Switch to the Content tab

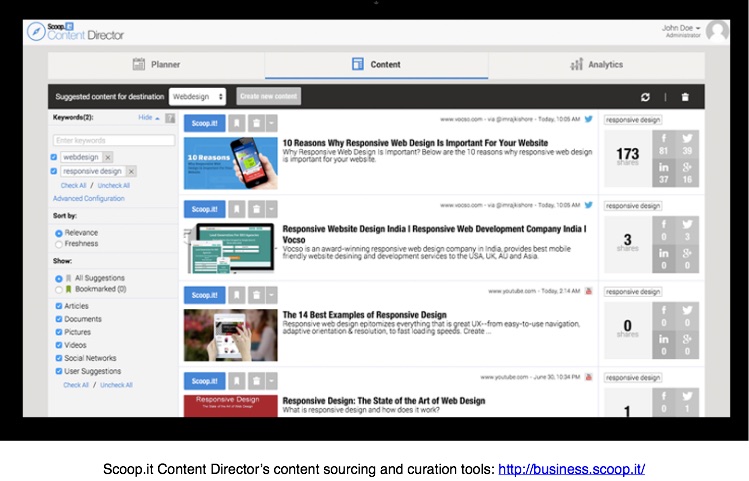click(376, 65)
